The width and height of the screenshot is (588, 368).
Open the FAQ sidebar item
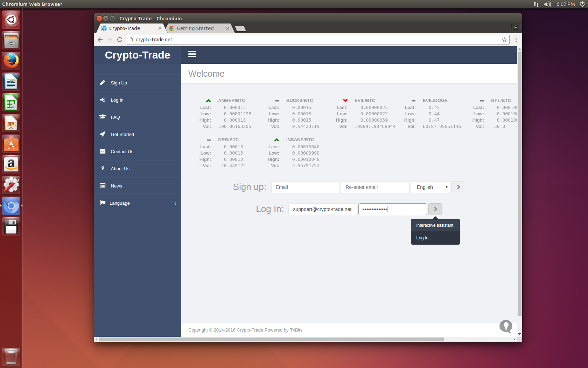pos(138,117)
